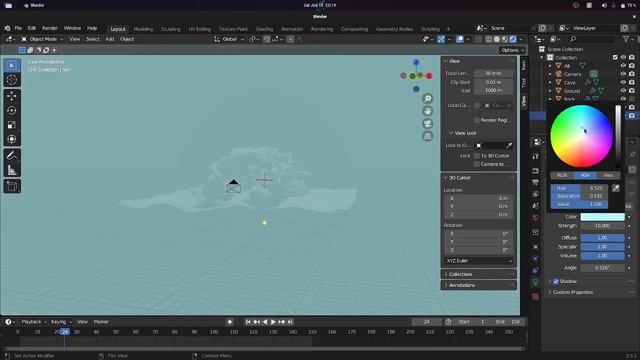The width and height of the screenshot is (640, 360).
Task: Open the viewport Add menu
Action: coord(110,39)
